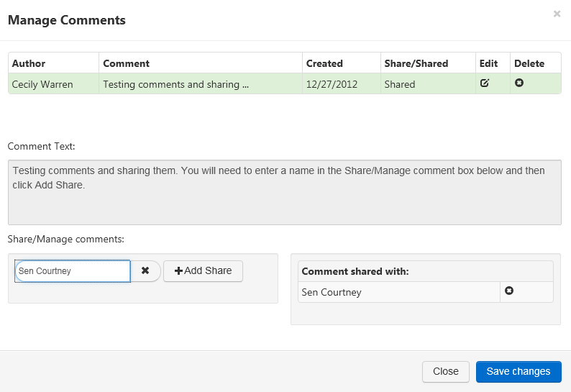Image resolution: width=571 pixels, height=392 pixels.
Task: Click the Edit column header
Action: pos(493,63)
